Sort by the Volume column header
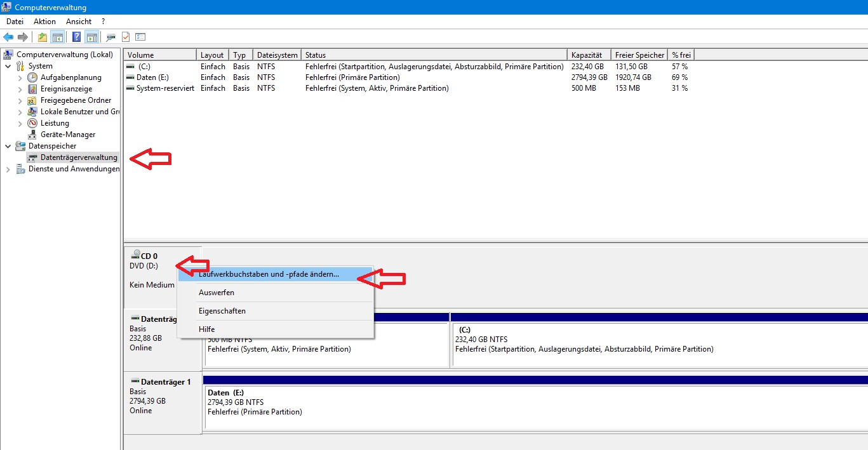Viewport: 868px width, 450px height. coord(160,55)
